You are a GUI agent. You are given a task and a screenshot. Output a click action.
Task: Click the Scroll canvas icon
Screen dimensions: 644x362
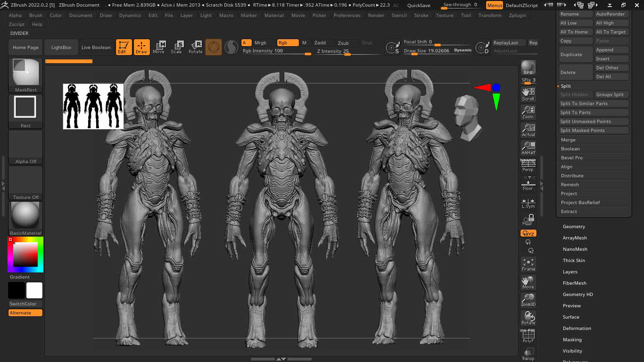pyautogui.click(x=528, y=94)
